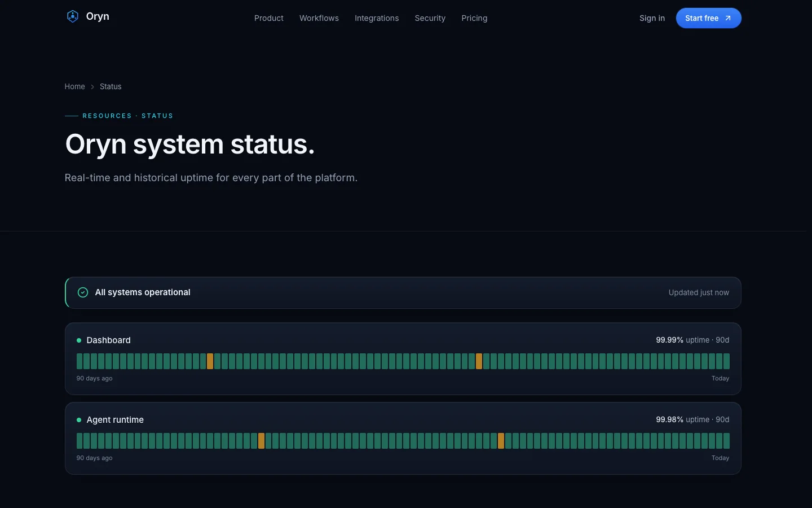Open the Security page link
The height and width of the screenshot is (508, 812).
[x=430, y=18]
